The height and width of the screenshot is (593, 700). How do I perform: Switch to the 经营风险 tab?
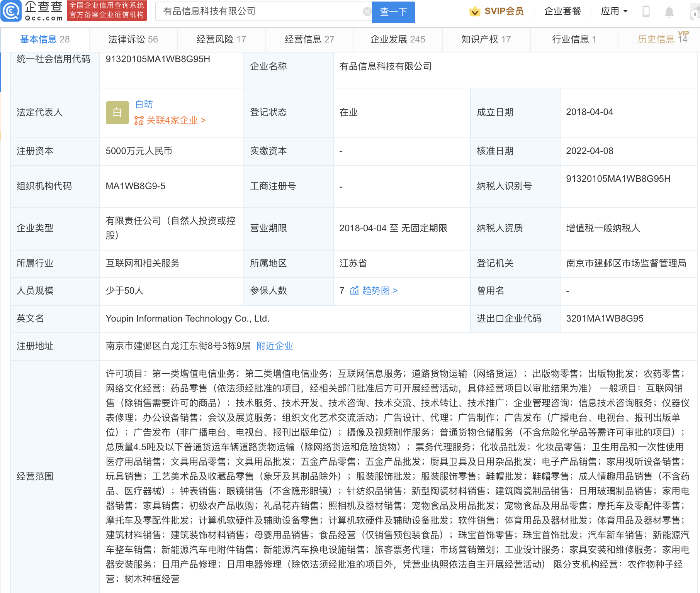pos(221,39)
